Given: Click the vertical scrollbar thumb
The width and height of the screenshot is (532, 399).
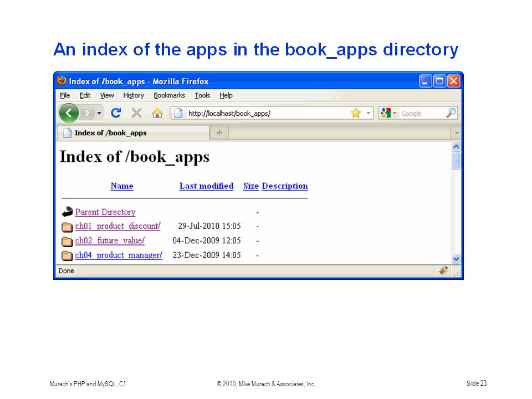Looking at the screenshot, I should pos(456,161).
